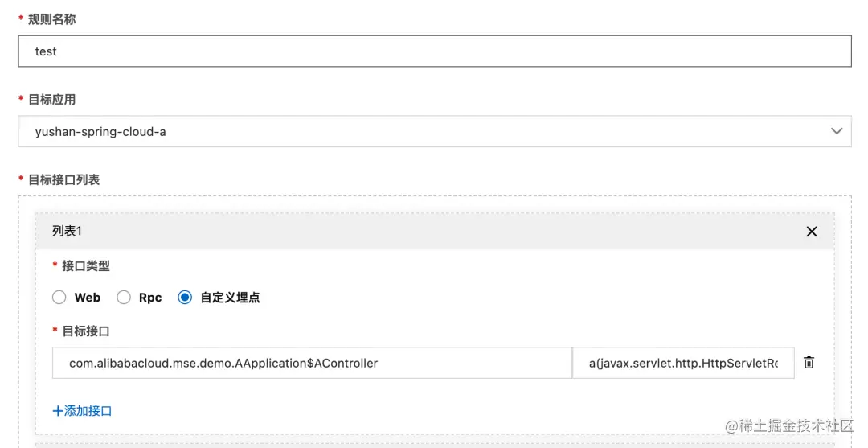Select the 自定义埋点 radio button
The height and width of the screenshot is (448, 868).
(x=185, y=298)
